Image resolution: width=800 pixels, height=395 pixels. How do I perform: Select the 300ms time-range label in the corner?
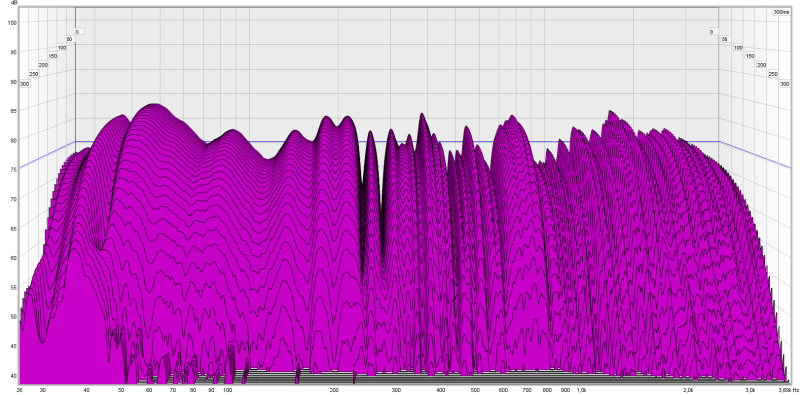[x=780, y=12]
